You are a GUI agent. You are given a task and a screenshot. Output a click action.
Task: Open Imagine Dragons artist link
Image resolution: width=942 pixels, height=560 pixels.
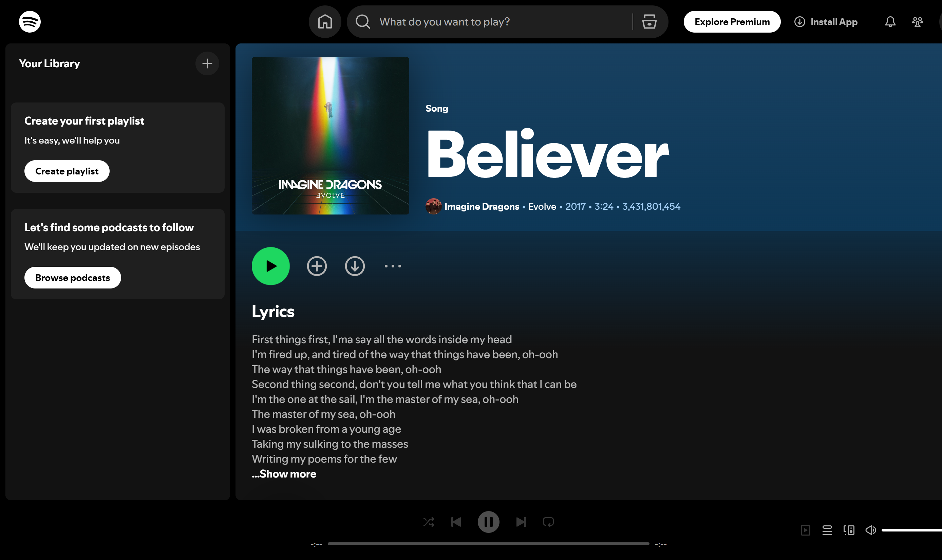482,206
